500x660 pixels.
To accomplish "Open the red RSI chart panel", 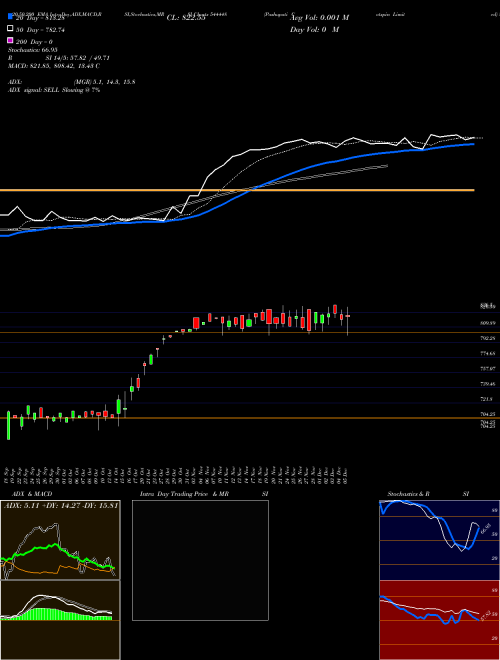I will coord(439,620).
